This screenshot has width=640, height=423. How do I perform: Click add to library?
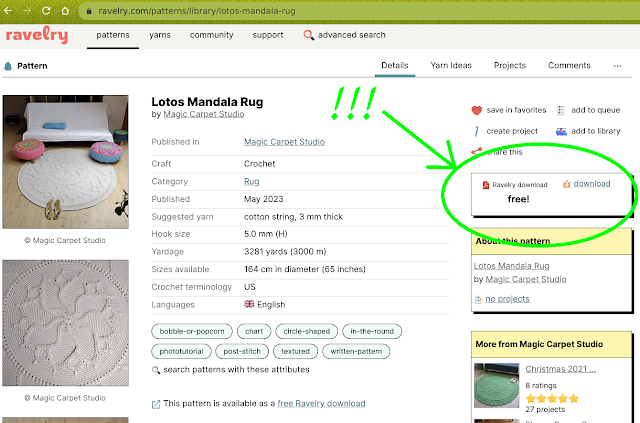[596, 131]
